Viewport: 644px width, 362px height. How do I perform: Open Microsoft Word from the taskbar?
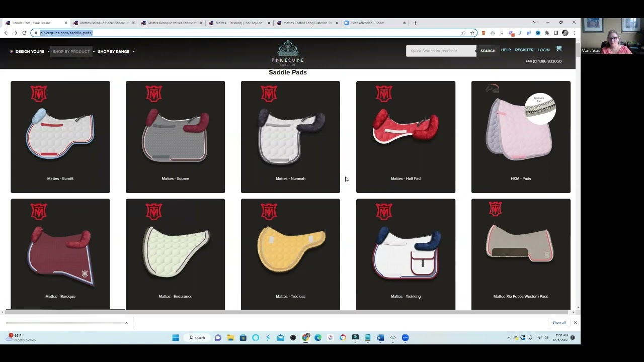click(x=380, y=337)
